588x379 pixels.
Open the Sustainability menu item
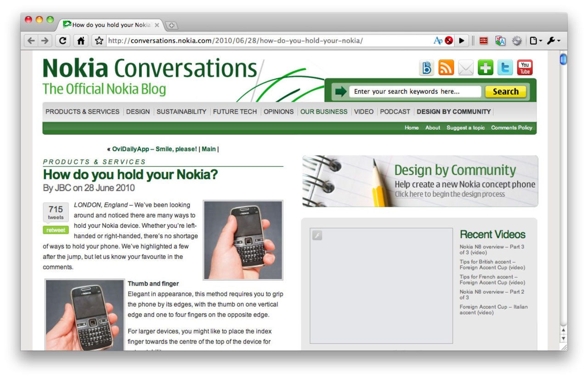[181, 111]
